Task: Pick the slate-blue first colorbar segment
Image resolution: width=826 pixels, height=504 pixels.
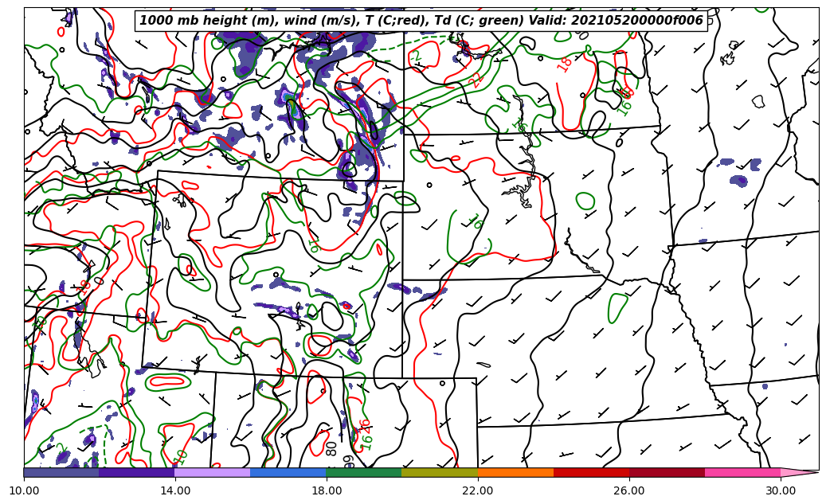Action: (x=61, y=472)
